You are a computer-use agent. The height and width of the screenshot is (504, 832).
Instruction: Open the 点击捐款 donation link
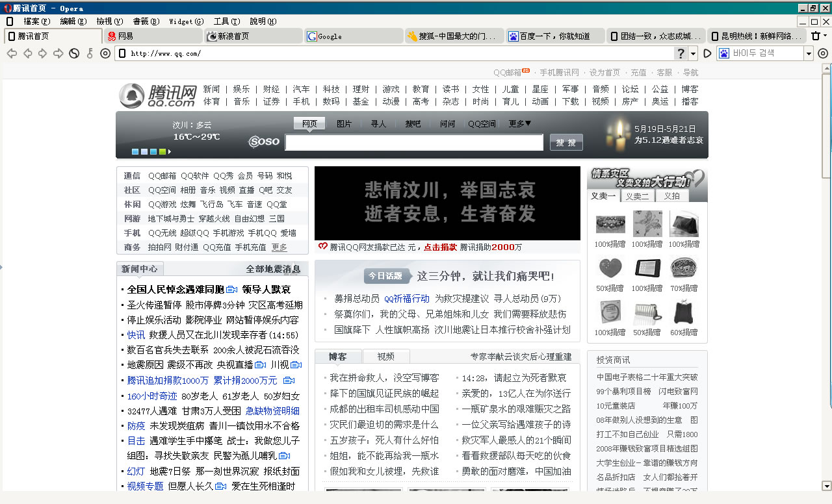(441, 247)
